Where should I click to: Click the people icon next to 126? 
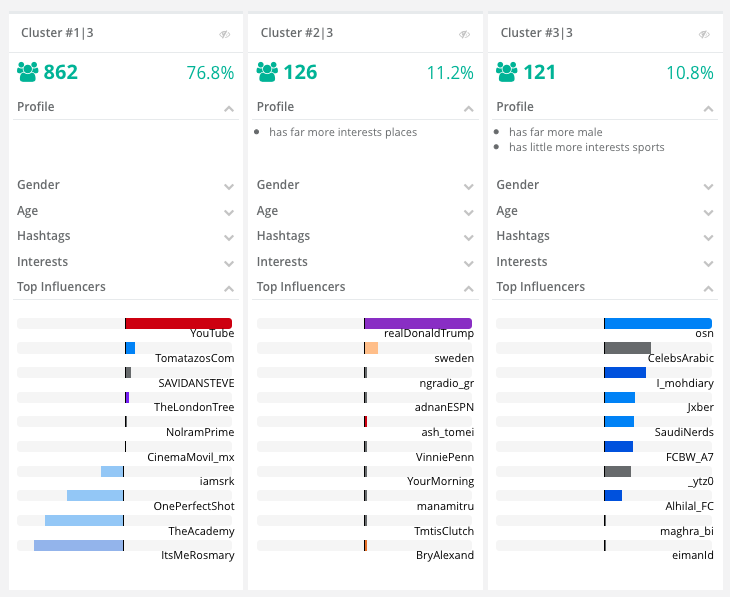[x=267, y=72]
